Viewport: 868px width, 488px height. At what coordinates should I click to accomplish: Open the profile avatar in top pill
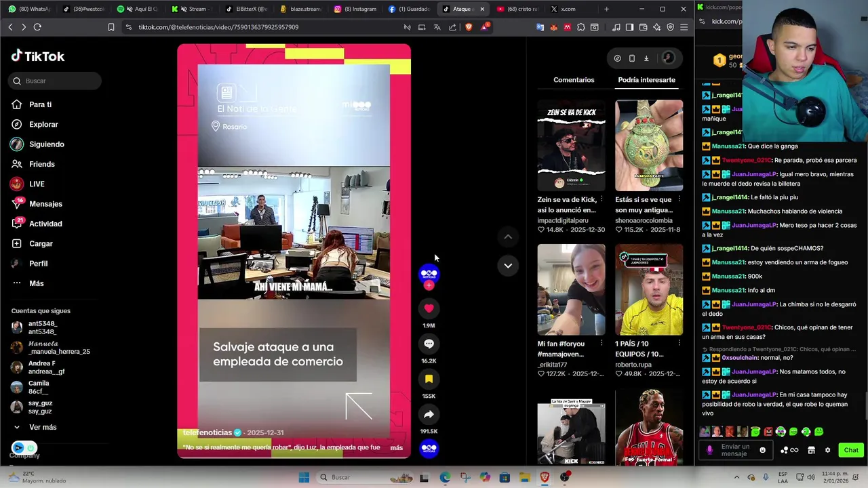[668, 58]
